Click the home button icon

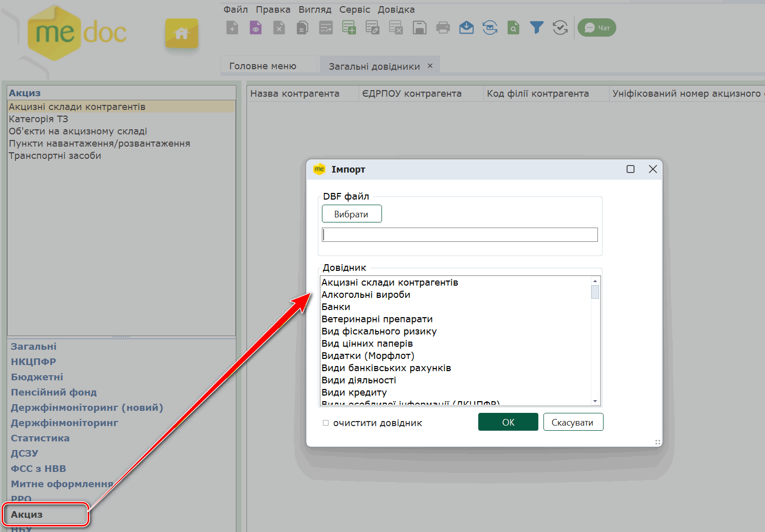(x=181, y=34)
